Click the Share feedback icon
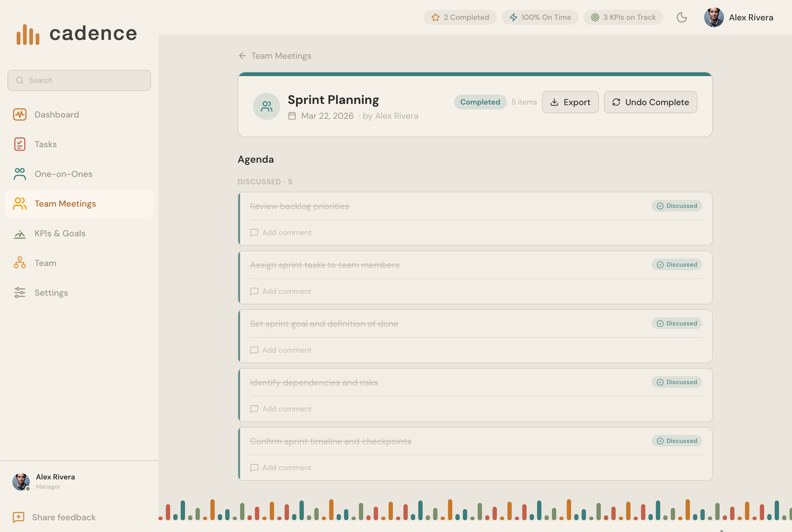Viewport: 792px width, 532px height. coord(18,517)
